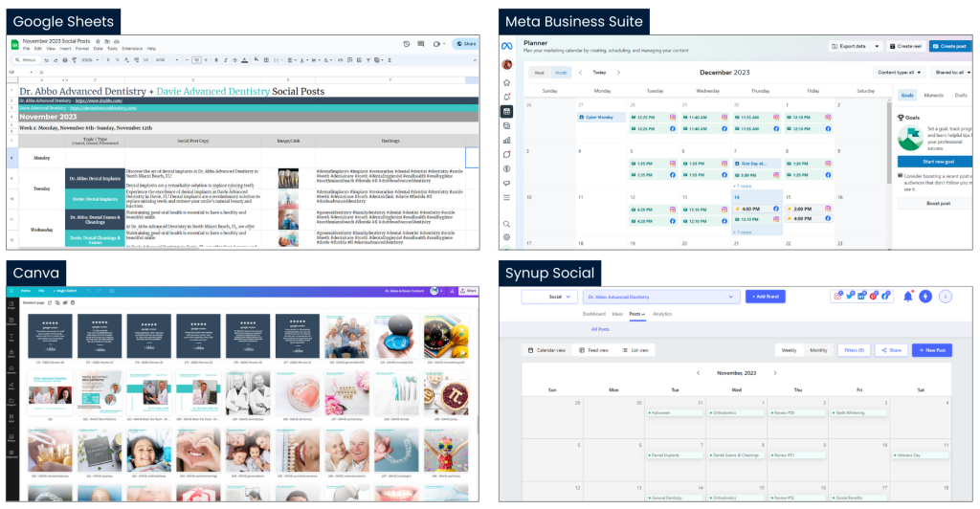Open the Moments tab in Meta Planner
This screenshot has width=980, height=509.
(x=934, y=95)
